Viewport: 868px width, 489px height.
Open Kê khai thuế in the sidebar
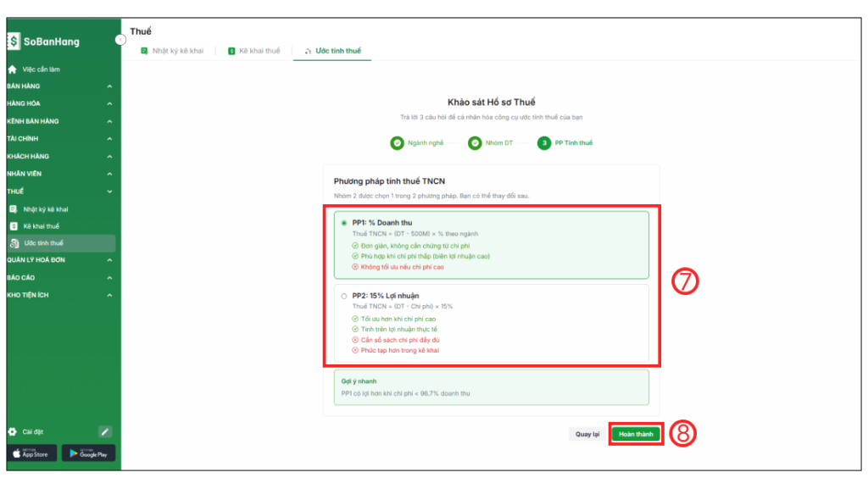pos(41,226)
